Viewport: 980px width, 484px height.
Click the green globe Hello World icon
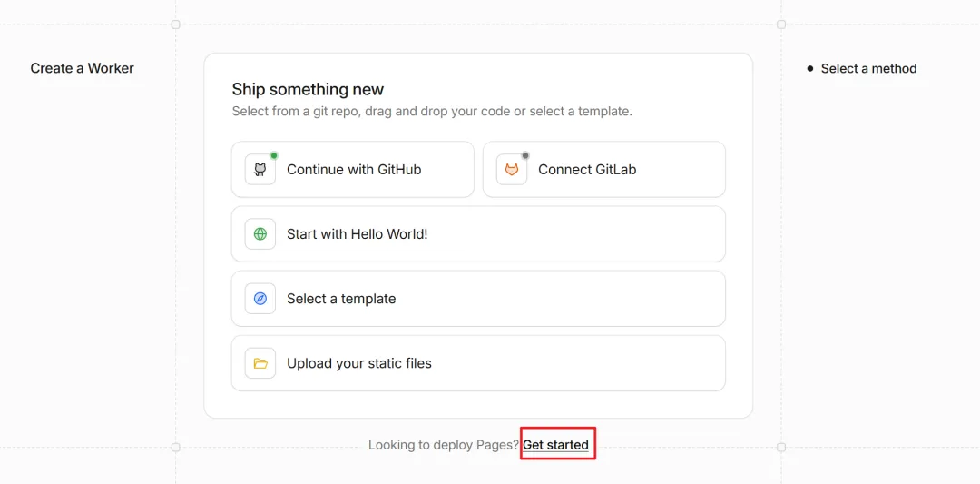coord(260,234)
